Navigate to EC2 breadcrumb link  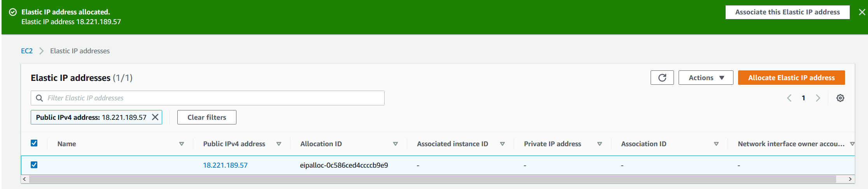pyautogui.click(x=27, y=51)
